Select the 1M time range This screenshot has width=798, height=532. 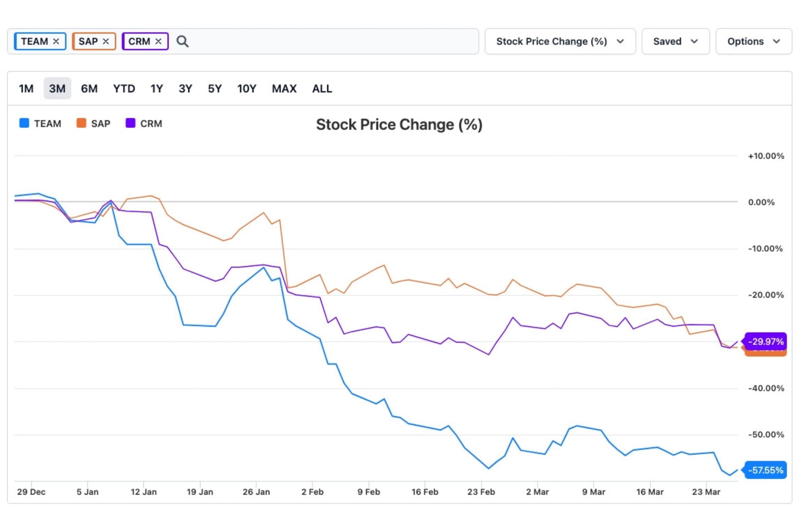[26, 89]
